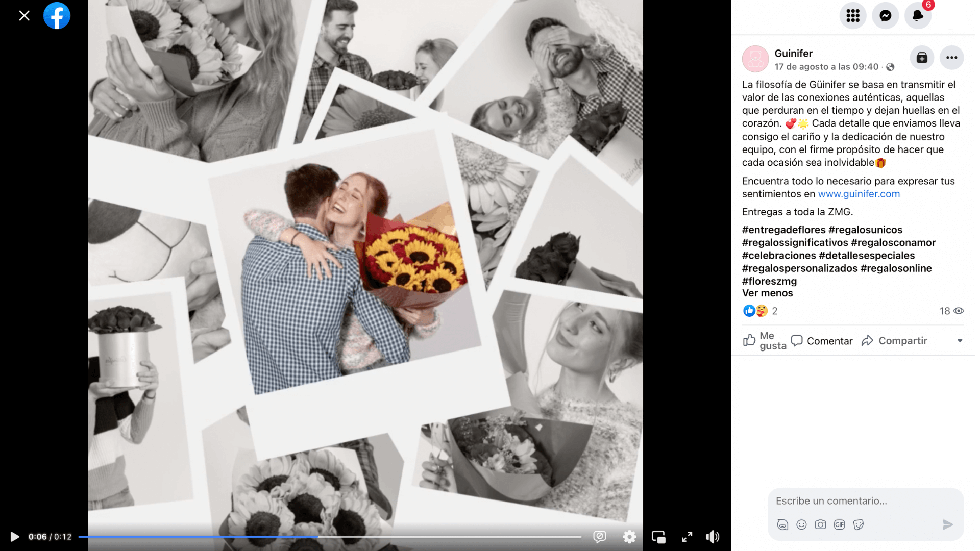
Task: Focus the Escribe un comentario field
Action: (x=865, y=501)
